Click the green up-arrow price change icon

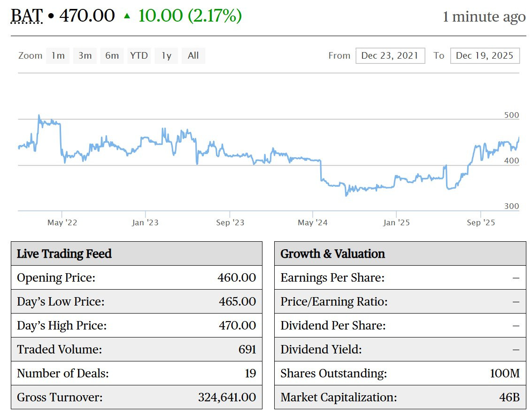click(127, 16)
